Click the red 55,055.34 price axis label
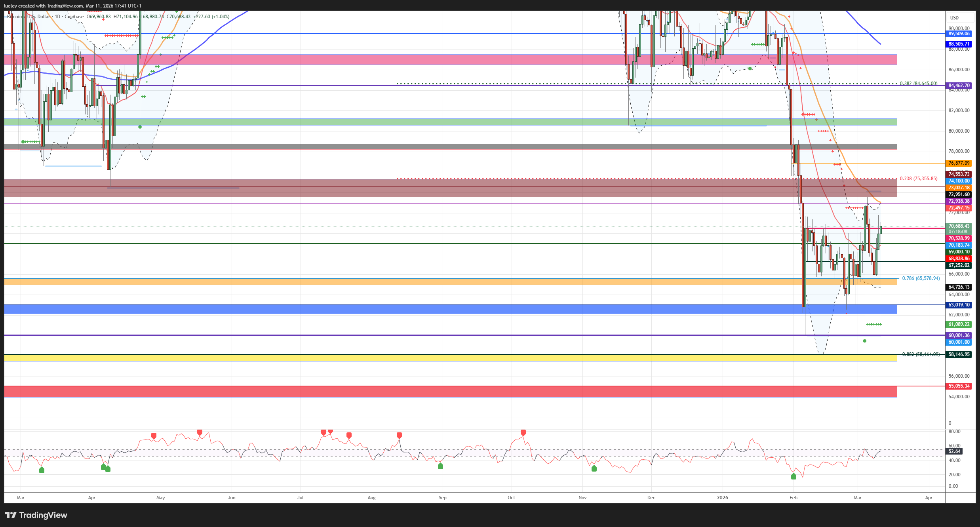Image resolution: width=980 pixels, height=527 pixels. (959, 386)
